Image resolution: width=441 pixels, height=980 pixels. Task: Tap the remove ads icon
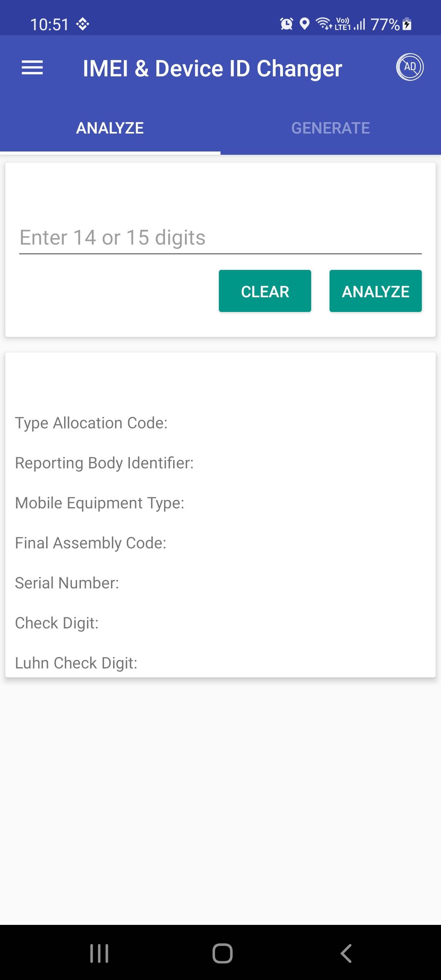point(410,67)
